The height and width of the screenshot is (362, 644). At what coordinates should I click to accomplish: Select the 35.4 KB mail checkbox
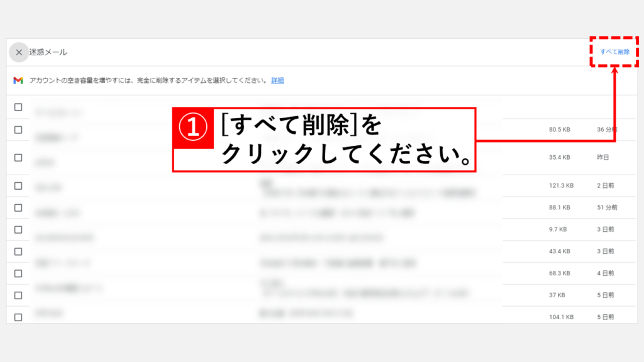18,158
